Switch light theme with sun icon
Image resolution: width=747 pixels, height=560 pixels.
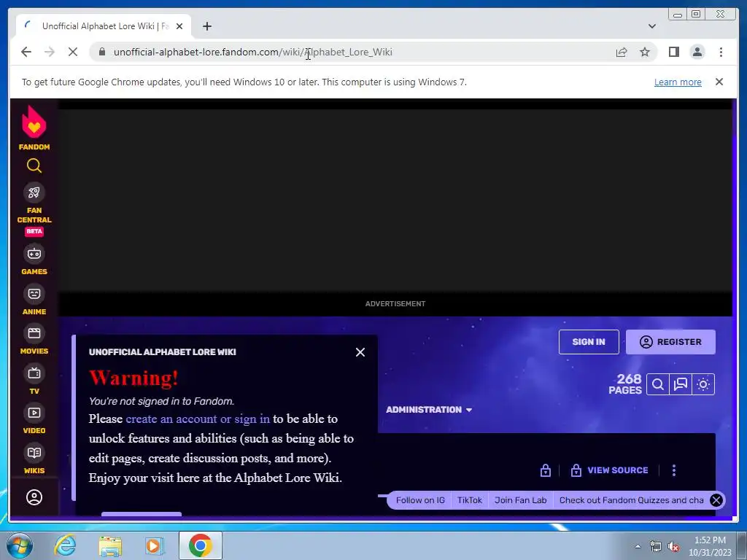pyautogui.click(x=703, y=384)
